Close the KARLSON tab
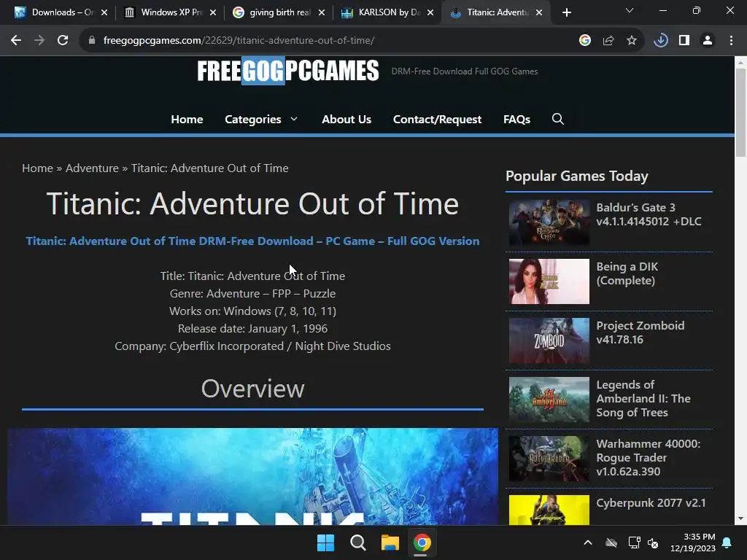Screen dimensions: 747x560 coord(430,12)
